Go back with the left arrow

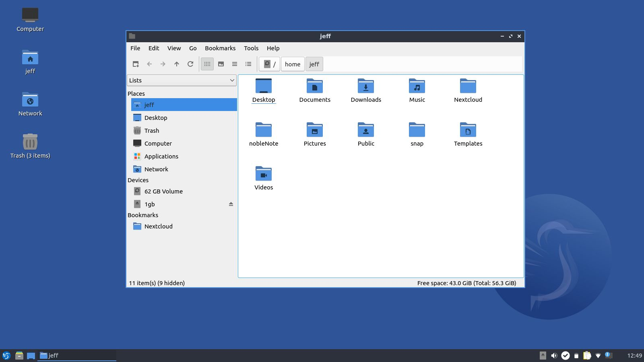[149, 64]
